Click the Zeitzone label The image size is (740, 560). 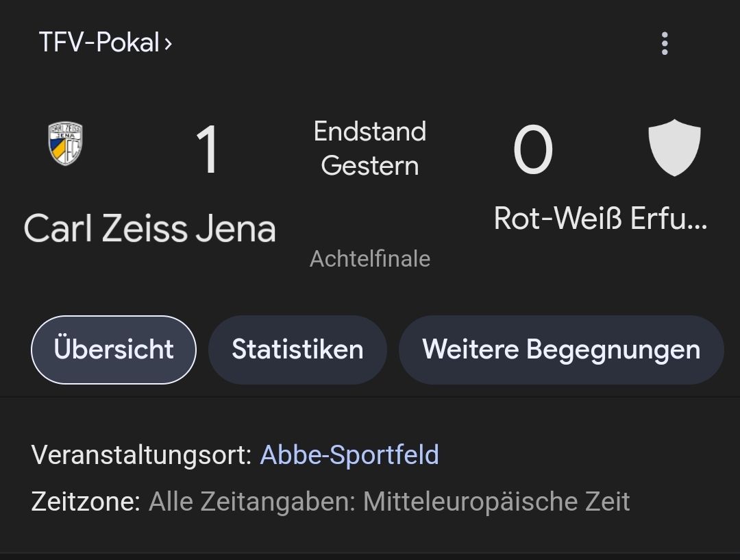pyautogui.click(x=86, y=502)
